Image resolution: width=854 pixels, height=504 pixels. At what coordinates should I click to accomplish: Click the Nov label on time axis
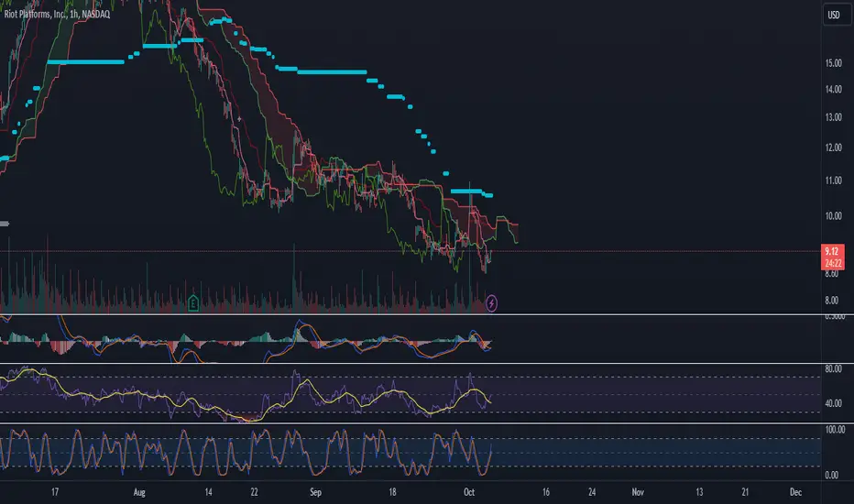click(x=638, y=493)
